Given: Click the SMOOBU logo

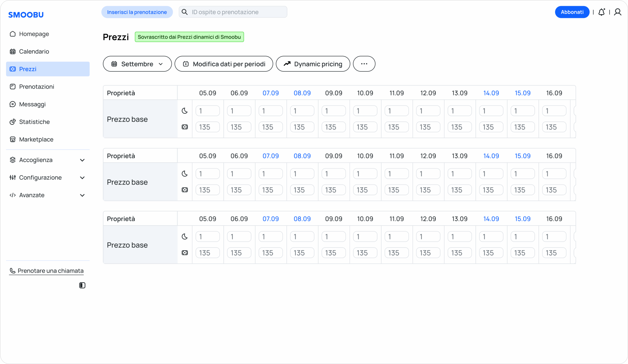Looking at the screenshot, I should coord(26,15).
